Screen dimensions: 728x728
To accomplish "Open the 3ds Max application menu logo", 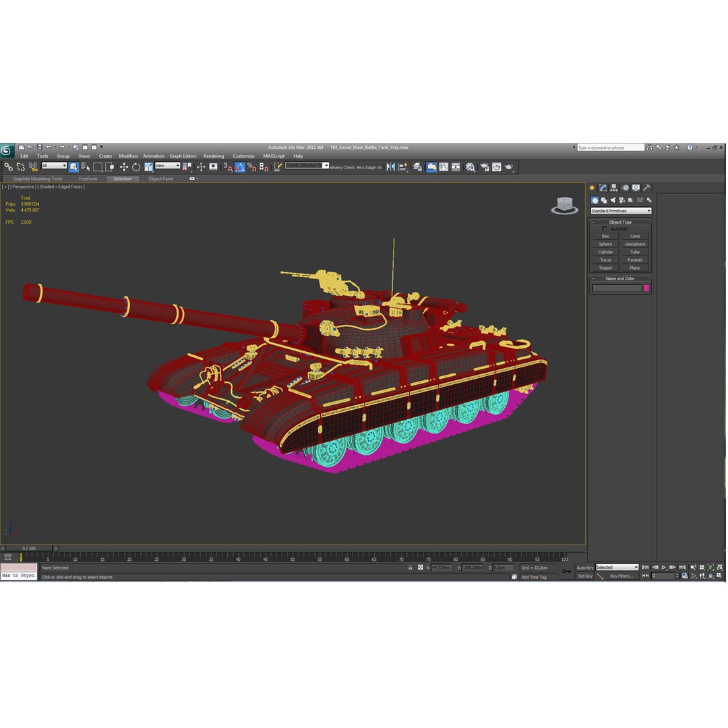I will coord(7,150).
